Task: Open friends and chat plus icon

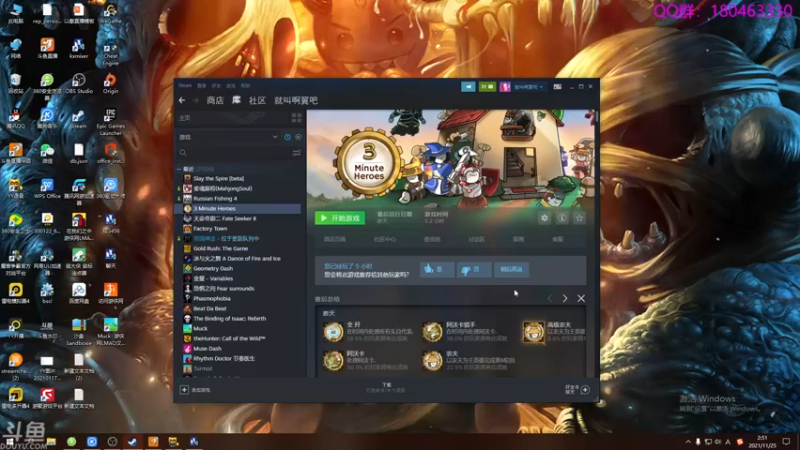Action: (x=585, y=390)
